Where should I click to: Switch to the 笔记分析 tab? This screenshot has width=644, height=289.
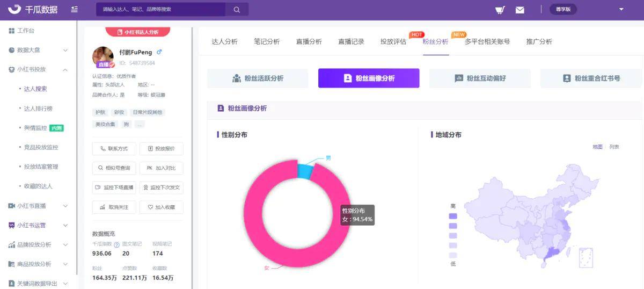tap(267, 42)
